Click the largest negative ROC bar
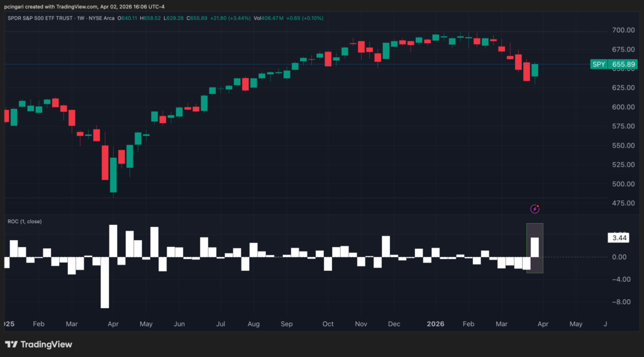Viewport: 644px width, 357px height. coord(104,282)
